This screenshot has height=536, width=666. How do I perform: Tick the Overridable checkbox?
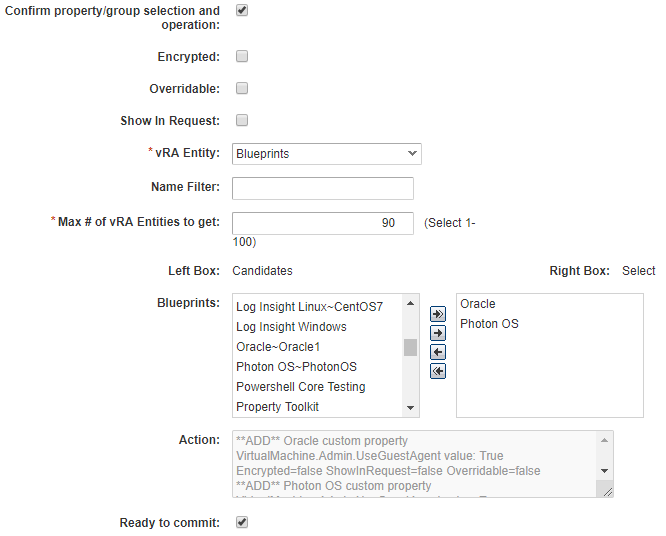pyautogui.click(x=242, y=89)
